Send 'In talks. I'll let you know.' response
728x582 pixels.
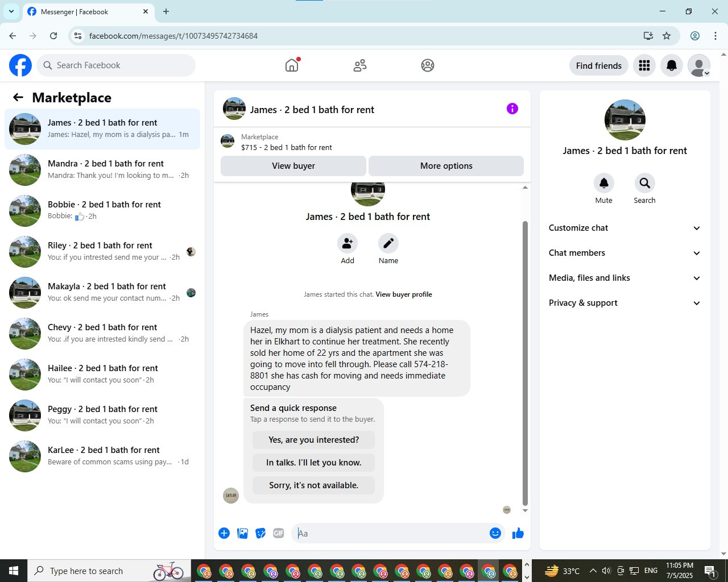pyautogui.click(x=313, y=463)
